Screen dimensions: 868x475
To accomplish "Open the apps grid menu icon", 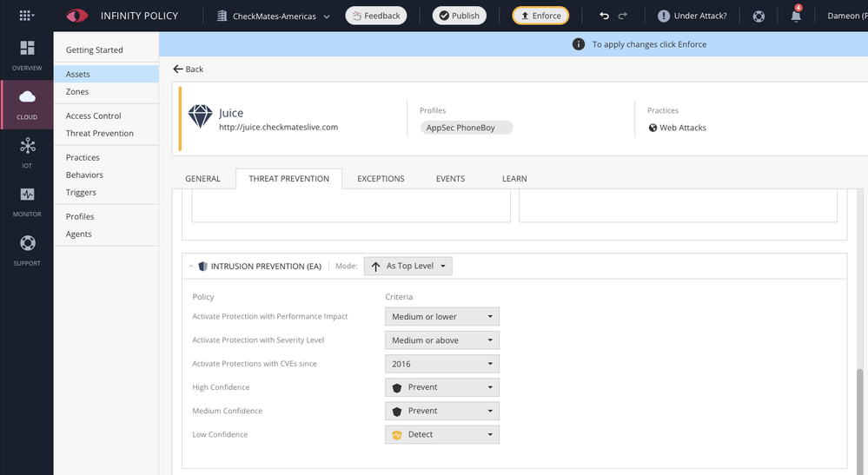I will tap(26, 16).
